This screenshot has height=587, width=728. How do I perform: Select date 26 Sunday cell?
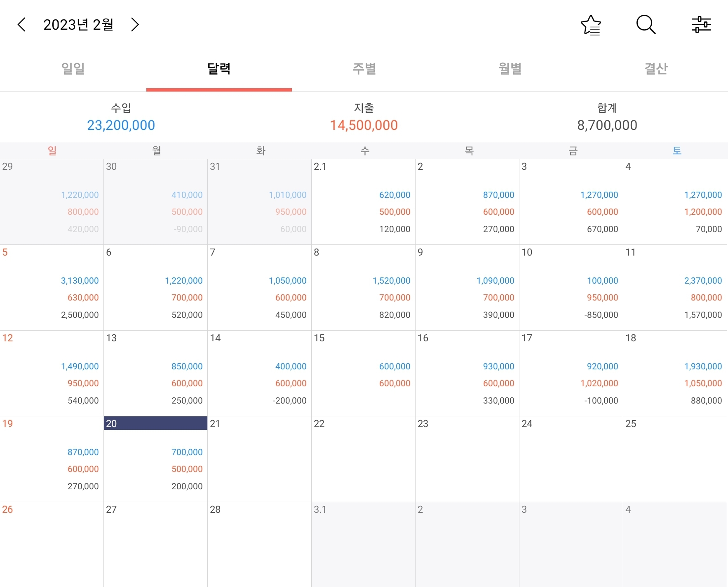point(52,545)
